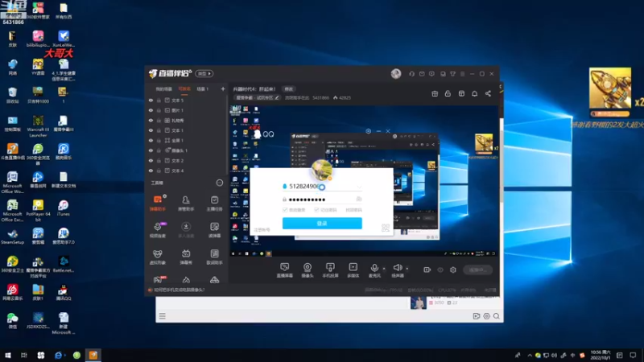Lock the 文本 5 layer
This screenshot has width=644, height=362.
[x=159, y=100]
